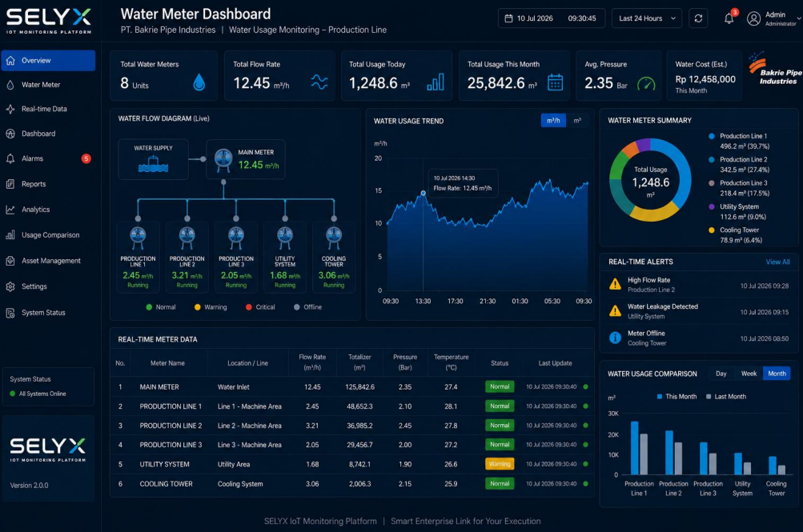Toggle This Month legend in comparison chart
Viewport: 803px width, 532px height.
(x=677, y=397)
